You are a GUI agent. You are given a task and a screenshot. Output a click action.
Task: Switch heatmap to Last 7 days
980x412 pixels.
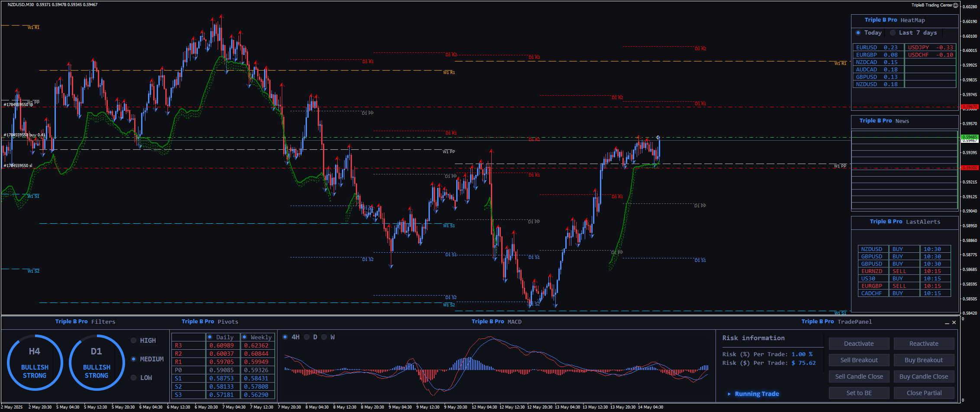(893, 33)
